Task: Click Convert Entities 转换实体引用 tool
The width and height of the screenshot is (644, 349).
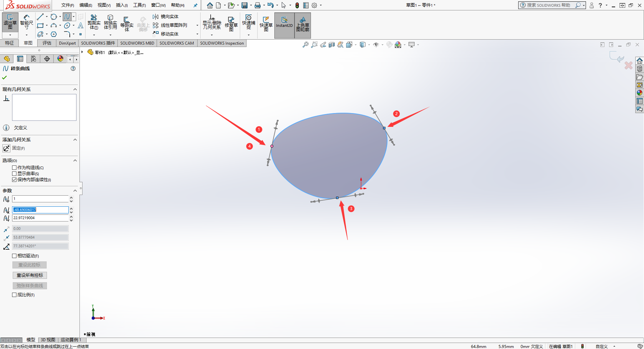Action: click(110, 22)
